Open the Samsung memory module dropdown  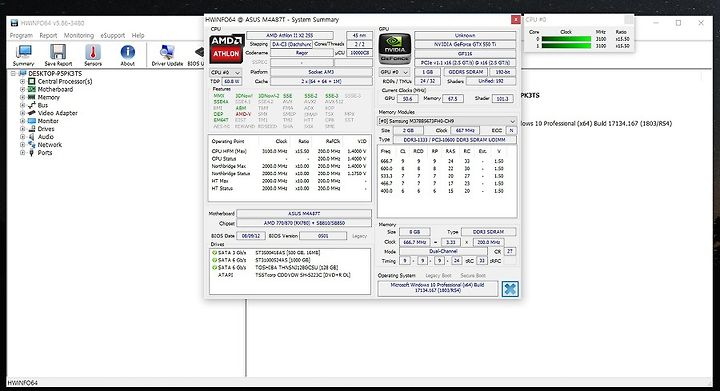tap(447, 121)
